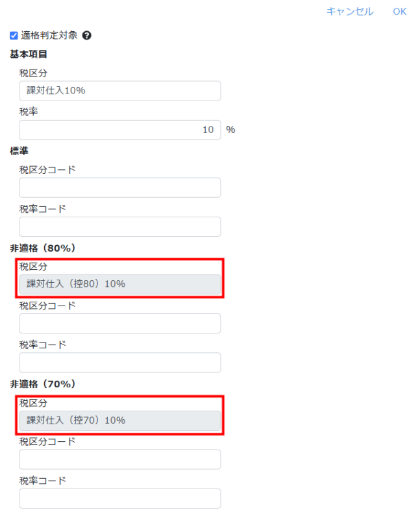The height and width of the screenshot is (519, 420).
Task: Focus the 税区分 field showing 課対仕入10%
Action: 120,91
